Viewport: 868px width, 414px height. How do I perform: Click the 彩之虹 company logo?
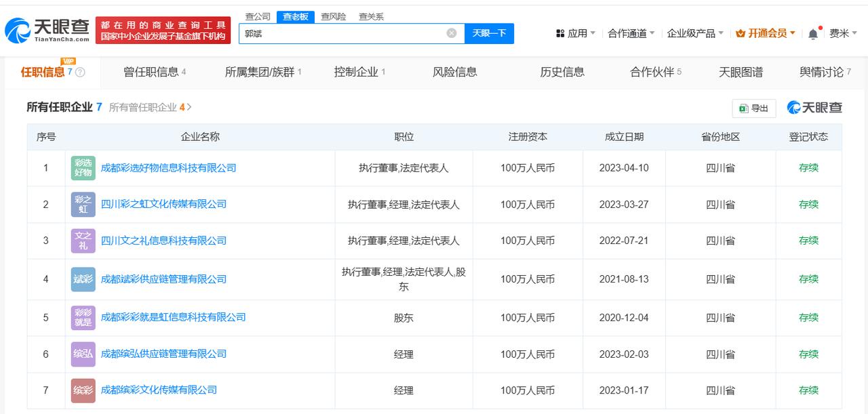pos(83,205)
